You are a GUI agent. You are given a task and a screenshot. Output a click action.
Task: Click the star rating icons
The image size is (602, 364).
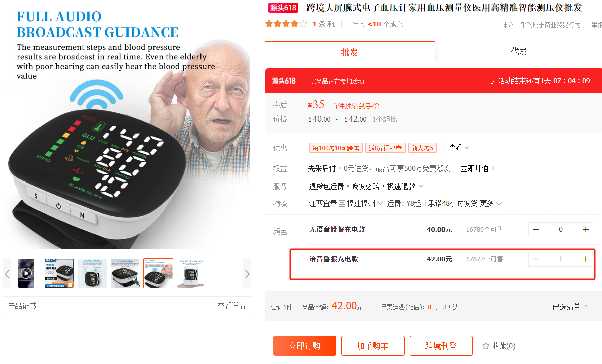286,24
